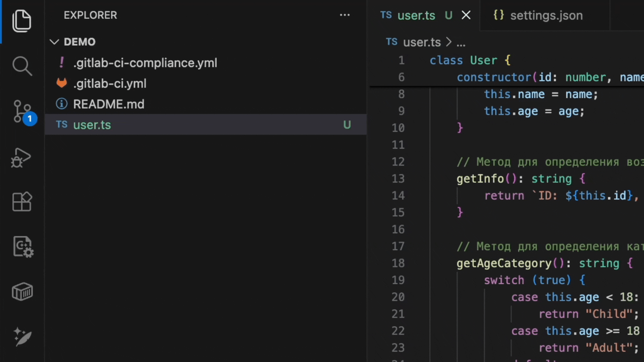Click the comment on line 17
The image size is (644, 362).
550,247
